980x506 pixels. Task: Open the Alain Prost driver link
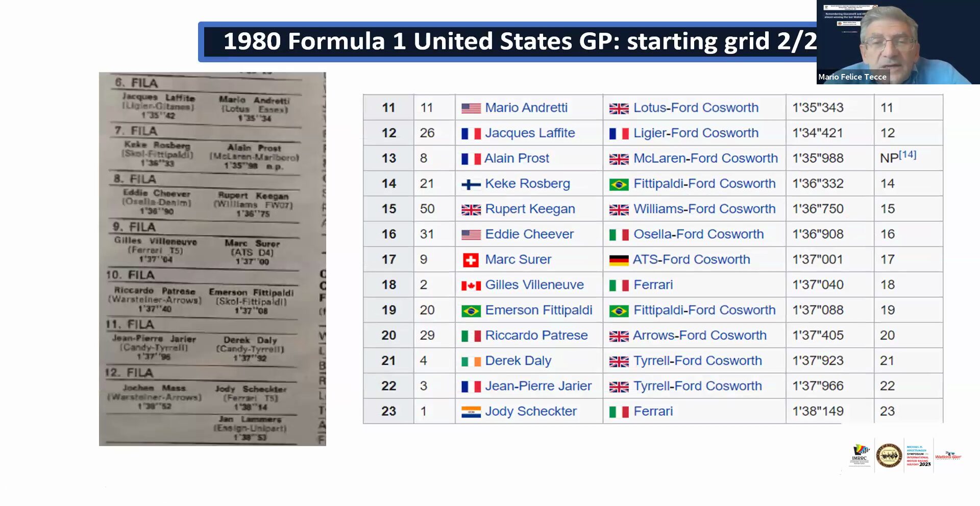pyautogui.click(x=517, y=158)
